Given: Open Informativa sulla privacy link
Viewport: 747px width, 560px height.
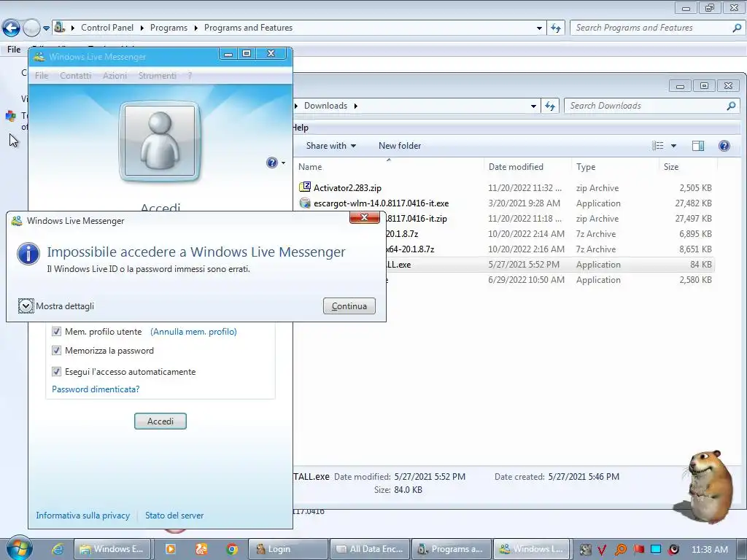Looking at the screenshot, I should [83, 516].
